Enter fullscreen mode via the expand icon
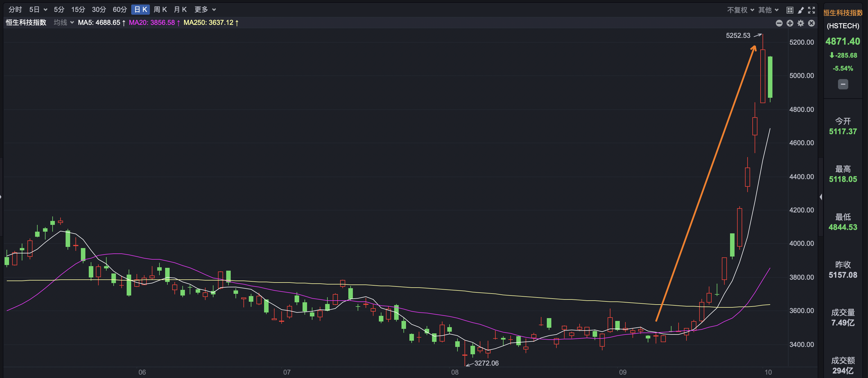The image size is (868, 378). pyautogui.click(x=812, y=10)
